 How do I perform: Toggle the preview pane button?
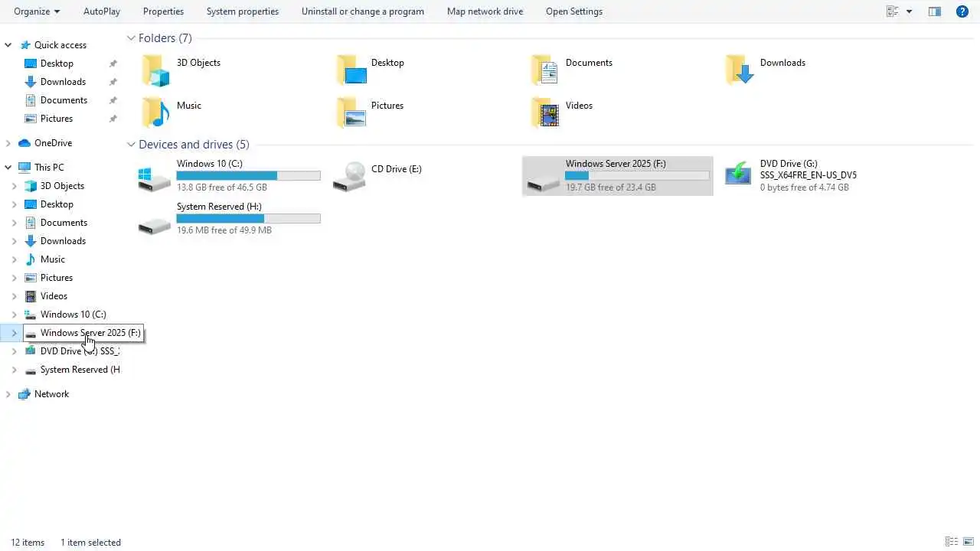coord(935,11)
